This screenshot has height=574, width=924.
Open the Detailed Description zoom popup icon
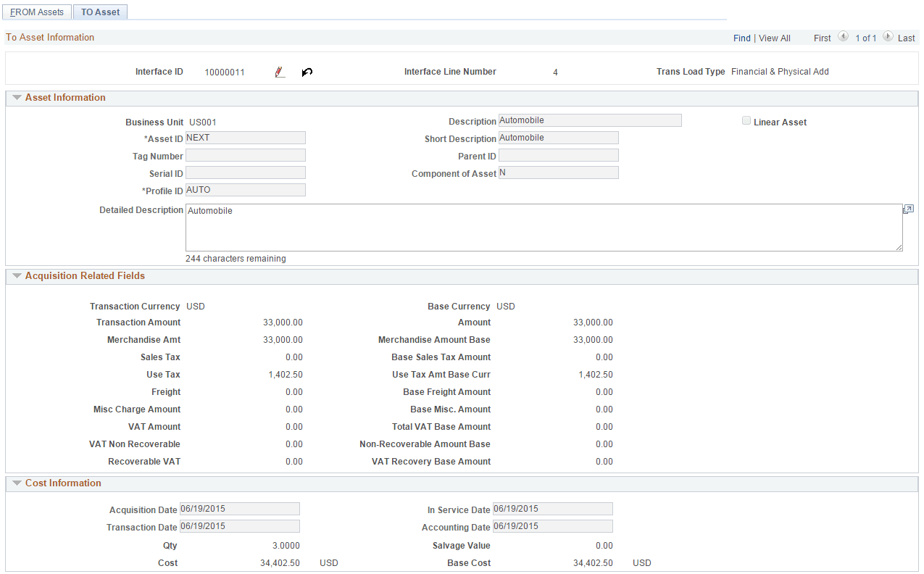pyautogui.click(x=907, y=209)
